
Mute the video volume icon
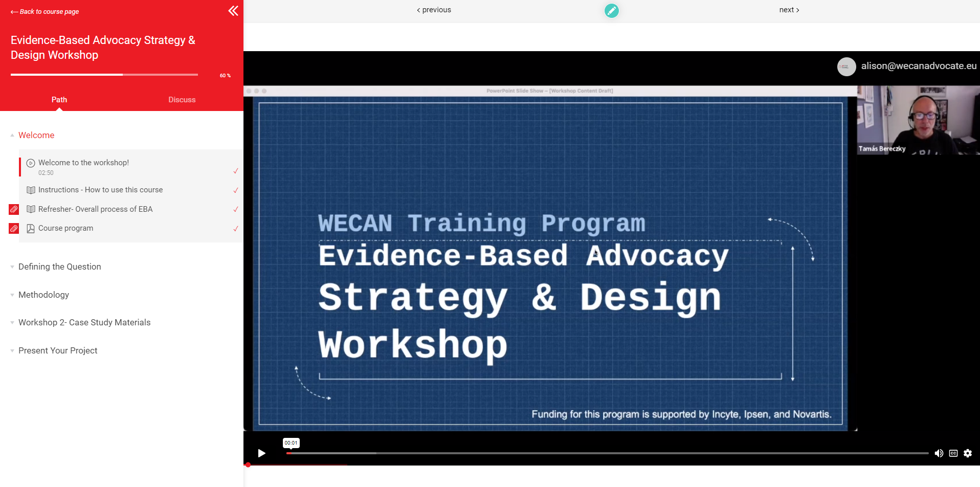[939, 453]
